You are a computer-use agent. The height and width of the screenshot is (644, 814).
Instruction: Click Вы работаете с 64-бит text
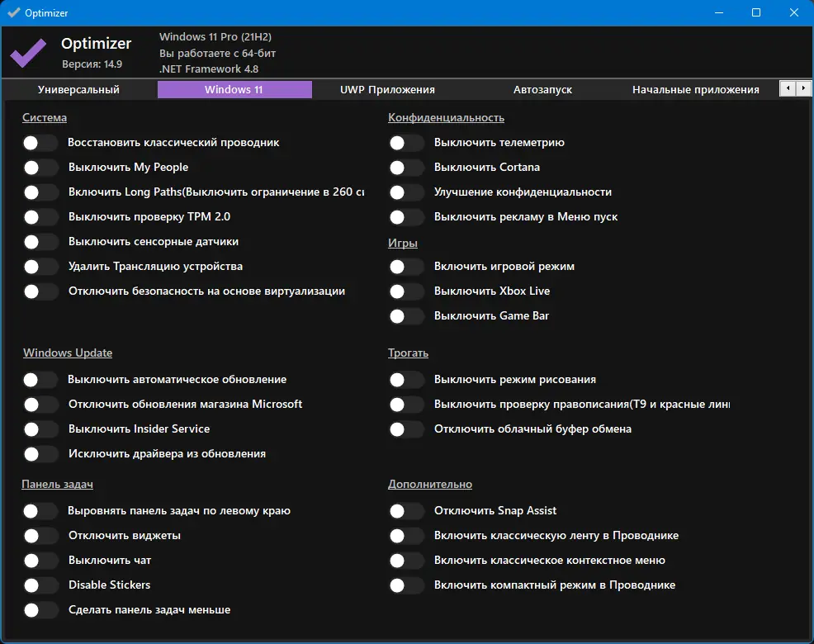217,53
